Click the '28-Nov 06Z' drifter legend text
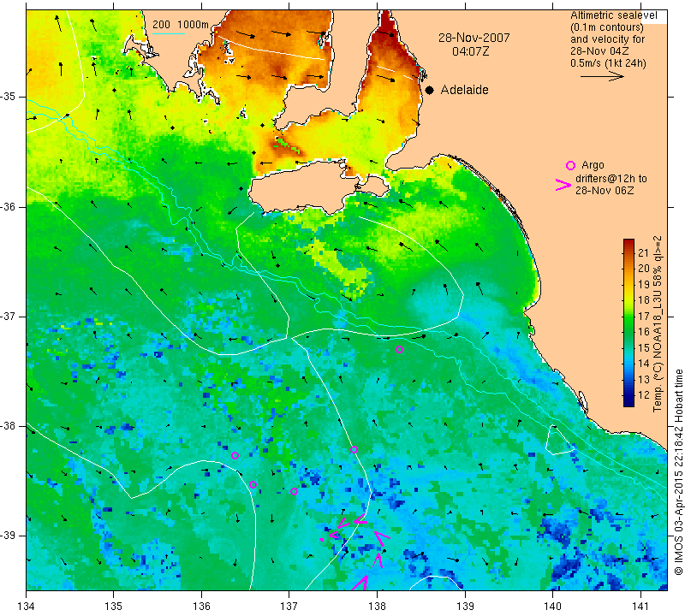This screenshot has height=616, width=685. [x=605, y=190]
